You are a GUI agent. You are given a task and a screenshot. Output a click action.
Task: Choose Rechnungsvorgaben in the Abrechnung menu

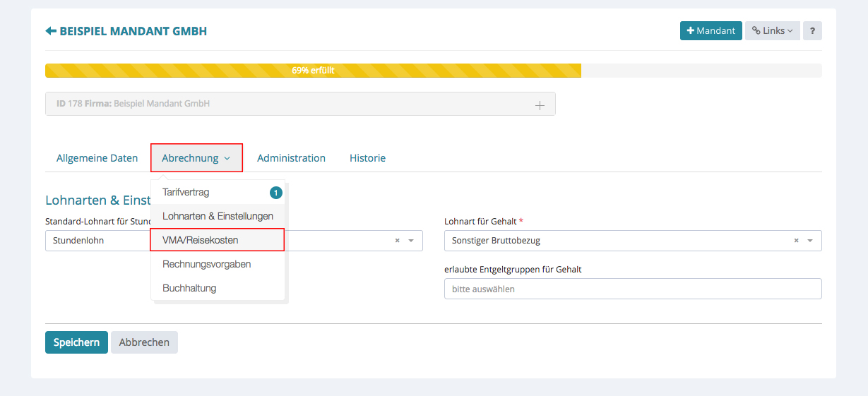(x=206, y=264)
